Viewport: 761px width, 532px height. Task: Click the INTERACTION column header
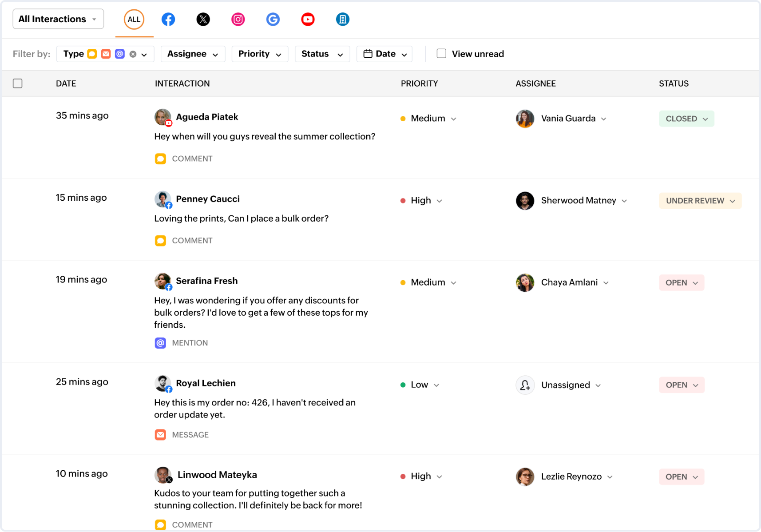click(x=182, y=83)
